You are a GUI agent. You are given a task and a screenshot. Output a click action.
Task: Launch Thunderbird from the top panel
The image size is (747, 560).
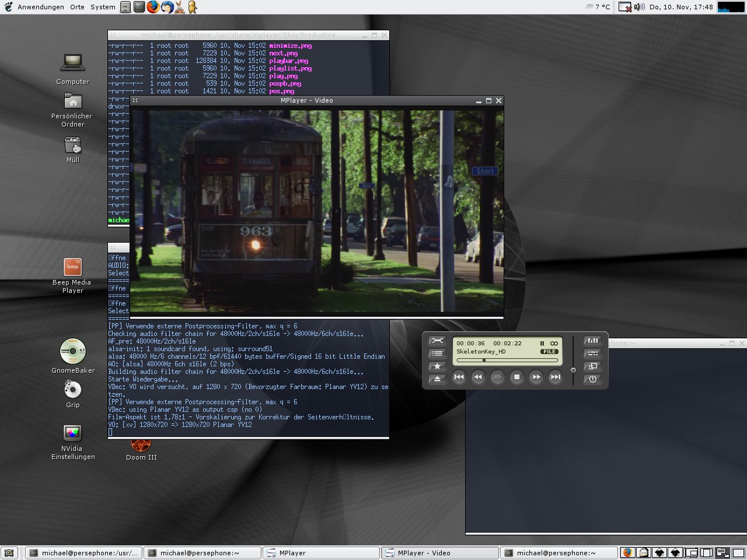166,7
